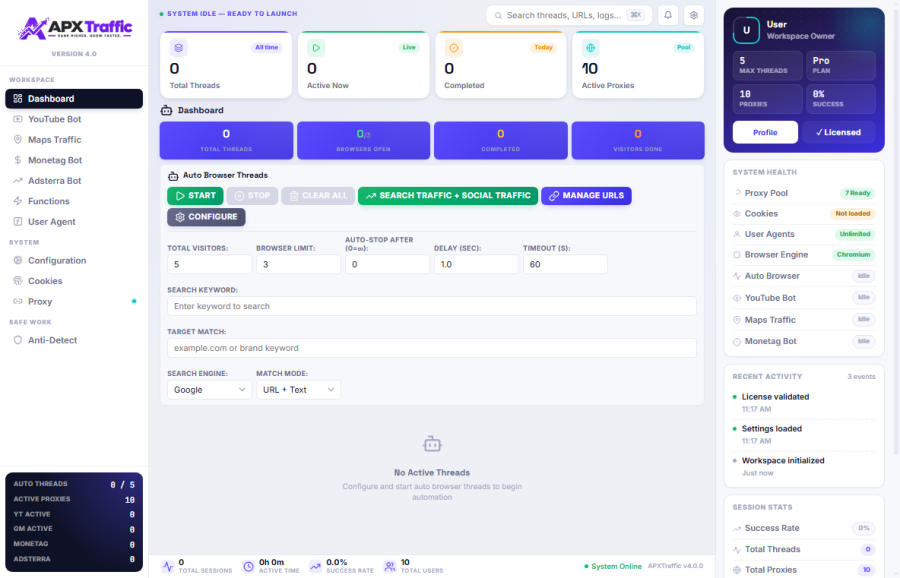Open the Search Engine dropdown

click(210, 390)
